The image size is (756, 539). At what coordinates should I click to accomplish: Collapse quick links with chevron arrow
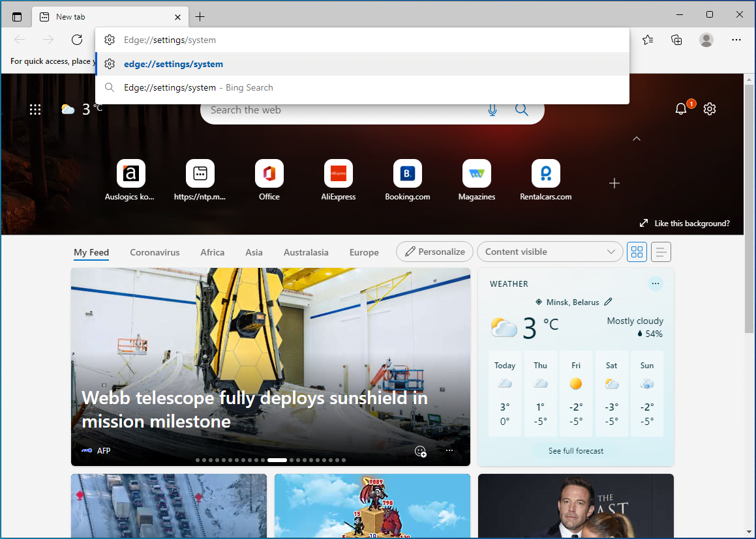[637, 139]
